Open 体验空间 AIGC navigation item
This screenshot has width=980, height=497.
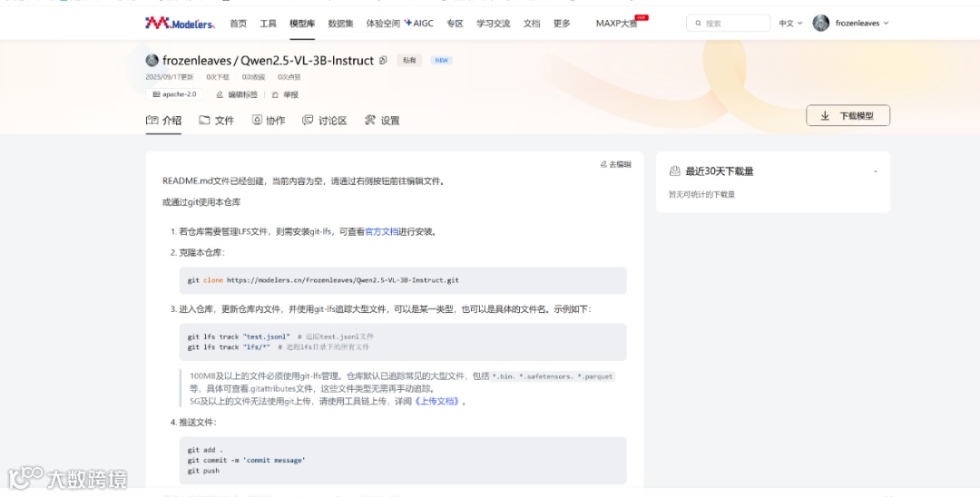(x=399, y=23)
